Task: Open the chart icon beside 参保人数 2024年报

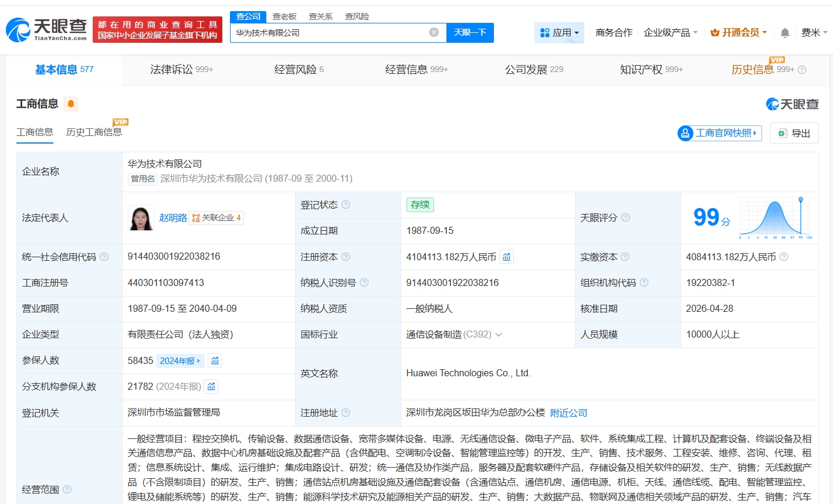Action: pos(215,360)
